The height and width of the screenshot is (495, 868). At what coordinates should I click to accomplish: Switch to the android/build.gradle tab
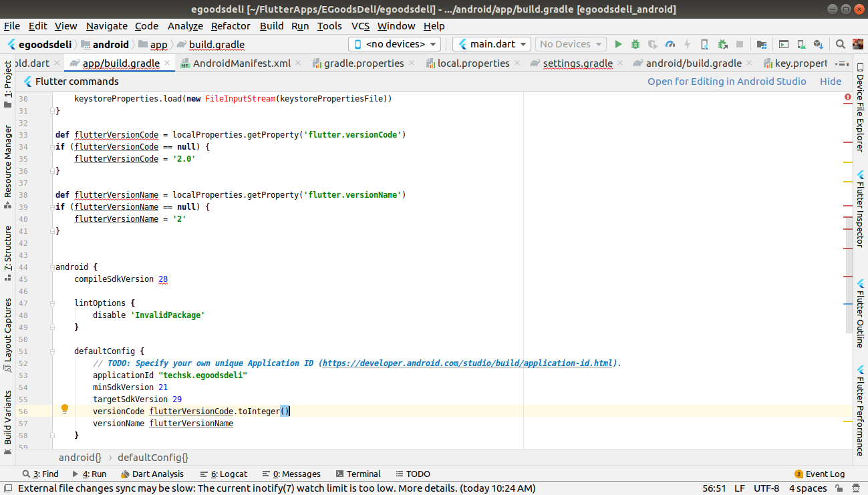[694, 63]
